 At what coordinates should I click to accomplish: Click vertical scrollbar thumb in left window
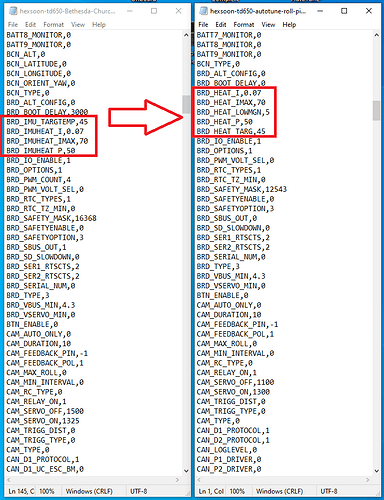pos(186,104)
